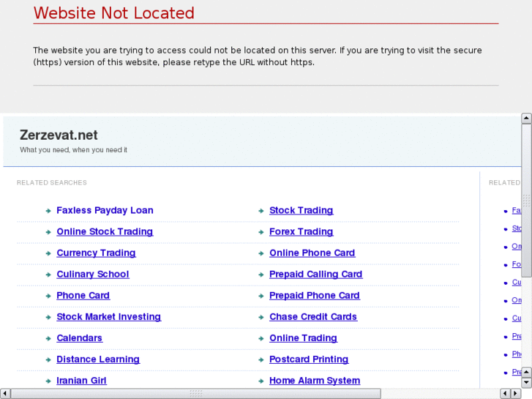Open the Prepaid Phone Card link

[315, 296]
